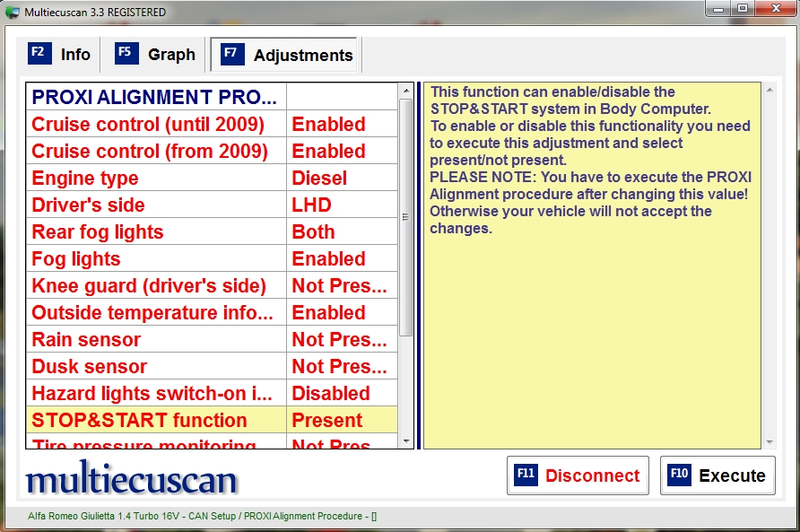Click Enabled value for Outside temperature info
The height and width of the screenshot is (532, 800).
coord(342,312)
